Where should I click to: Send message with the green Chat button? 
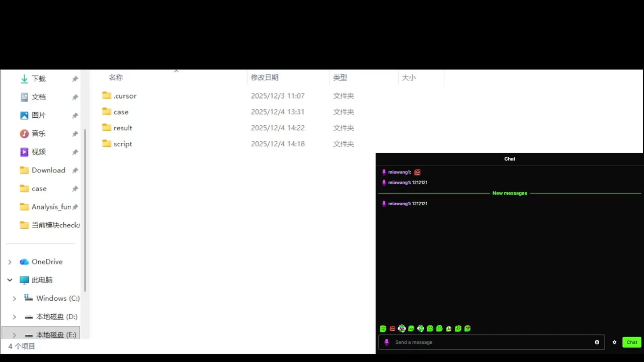pos(632,342)
